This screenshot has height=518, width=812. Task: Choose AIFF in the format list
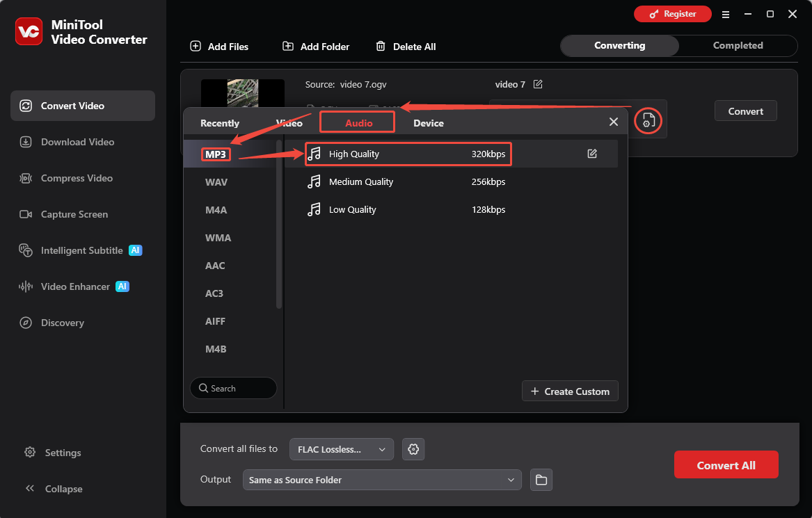tap(215, 321)
